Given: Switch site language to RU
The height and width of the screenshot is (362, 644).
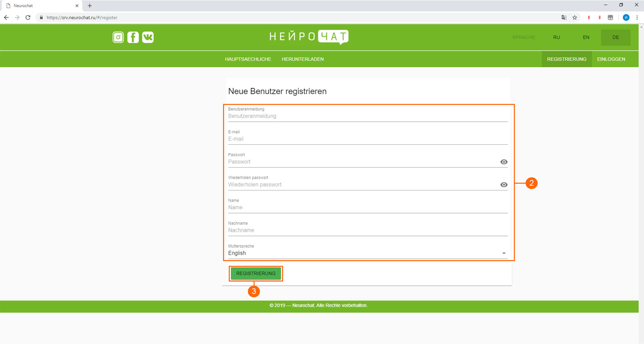Looking at the screenshot, I should pos(556,37).
